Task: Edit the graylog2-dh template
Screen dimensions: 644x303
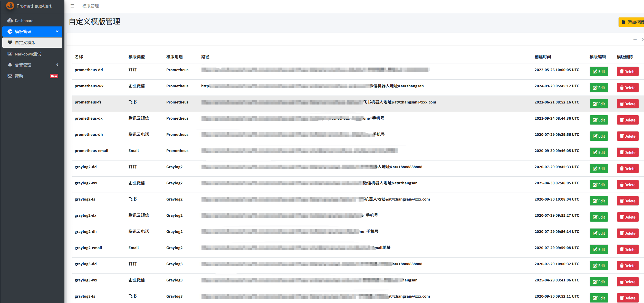Action: click(x=599, y=233)
